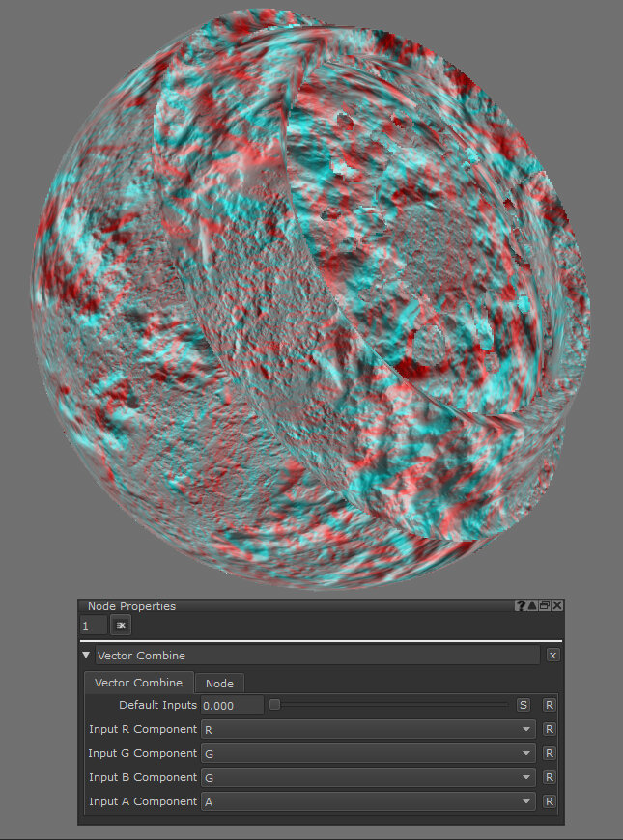The height and width of the screenshot is (840, 623).
Task: Open Input R Component dropdown
Action: [x=368, y=729]
